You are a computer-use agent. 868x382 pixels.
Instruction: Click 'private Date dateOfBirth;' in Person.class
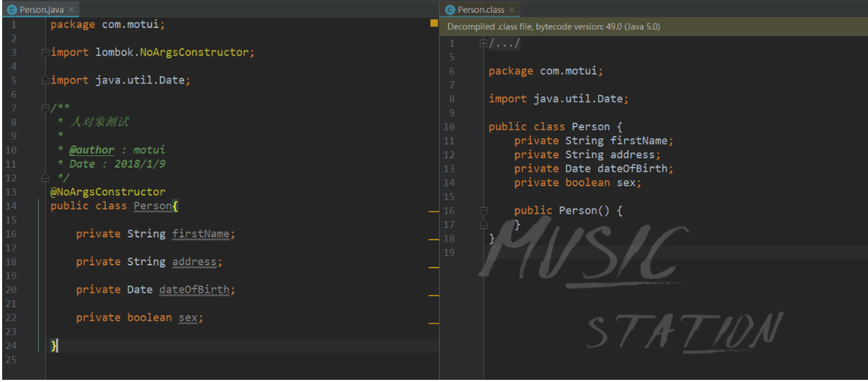click(594, 168)
